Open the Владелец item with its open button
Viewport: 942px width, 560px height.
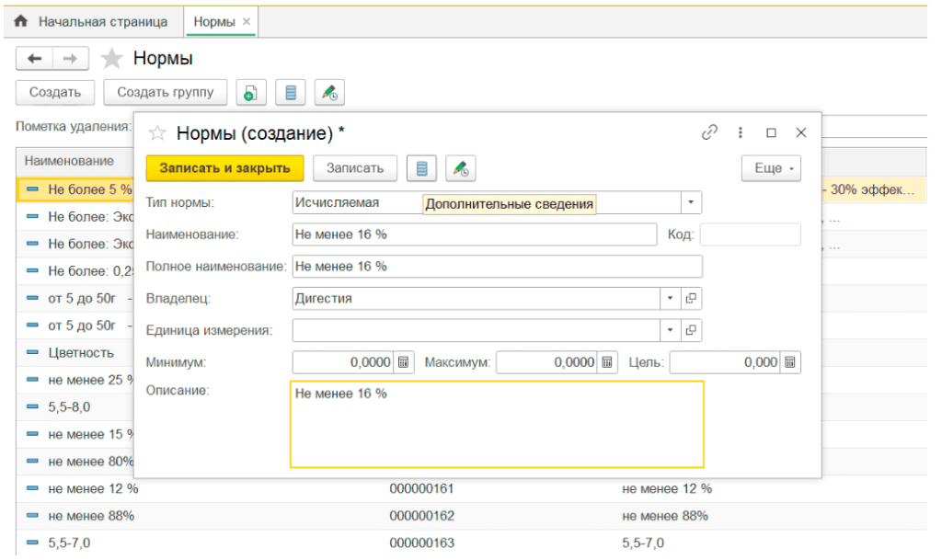click(x=691, y=298)
